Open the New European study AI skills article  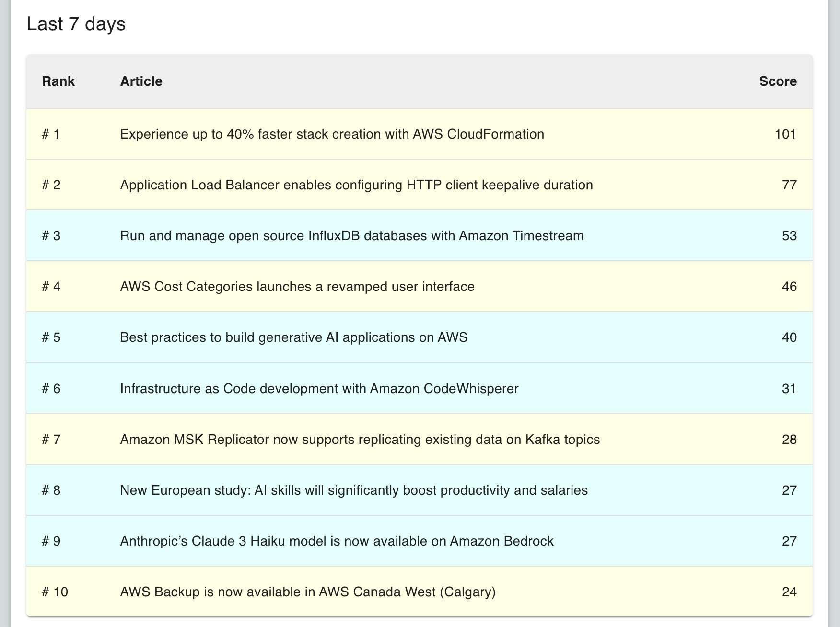353,490
